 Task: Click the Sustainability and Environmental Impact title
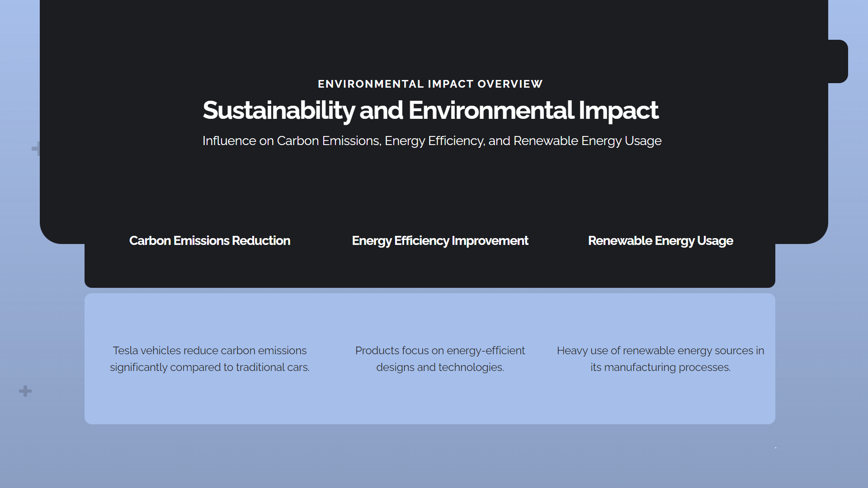(430, 110)
